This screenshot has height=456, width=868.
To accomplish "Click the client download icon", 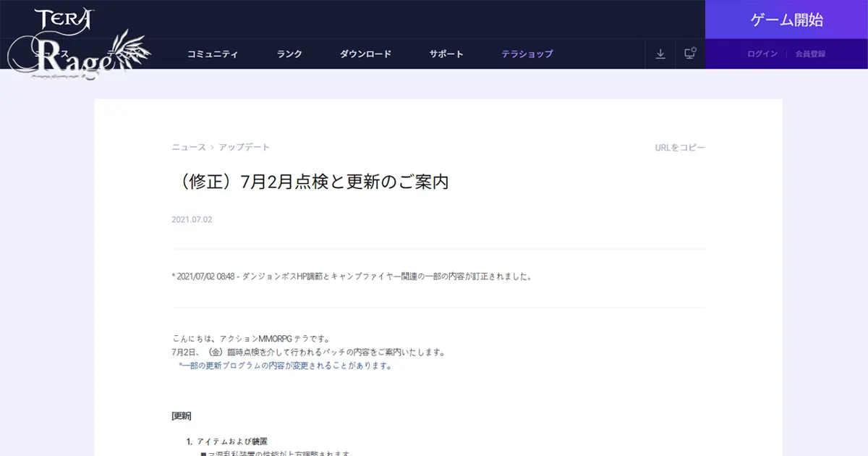I will click(x=660, y=54).
